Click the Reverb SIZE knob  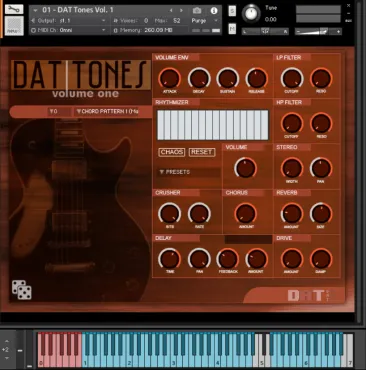[x=321, y=213]
